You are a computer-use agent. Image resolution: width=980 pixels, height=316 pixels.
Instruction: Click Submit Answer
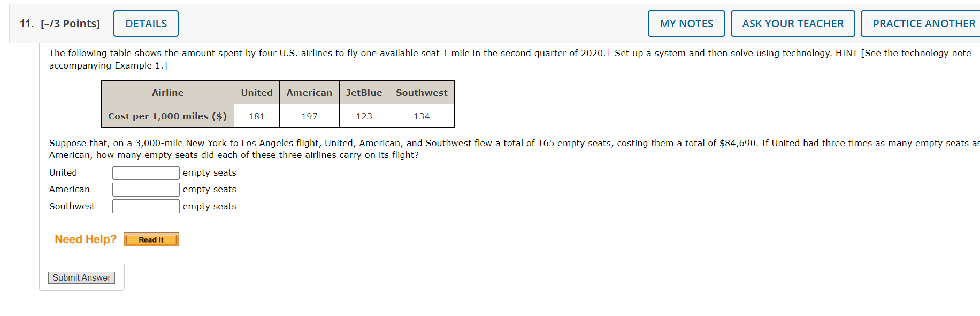(81, 277)
